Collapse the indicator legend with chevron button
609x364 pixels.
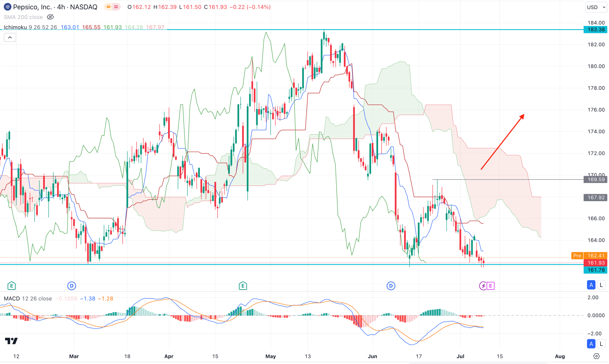point(10,37)
